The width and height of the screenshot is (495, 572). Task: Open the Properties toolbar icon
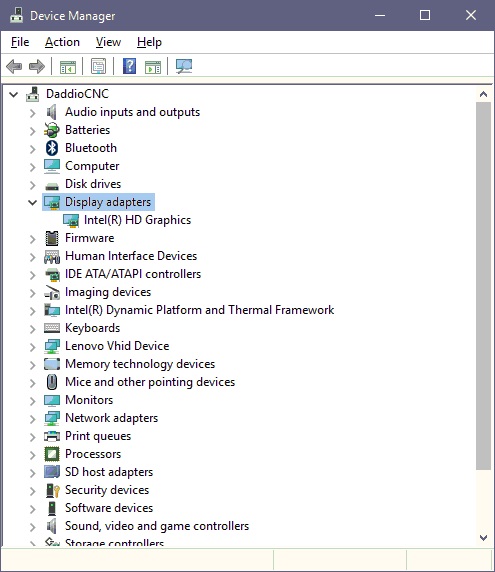tap(98, 66)
